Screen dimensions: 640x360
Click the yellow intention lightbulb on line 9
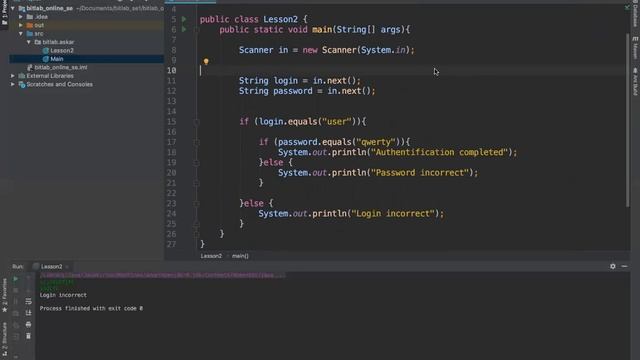click(x=206, y=62)
